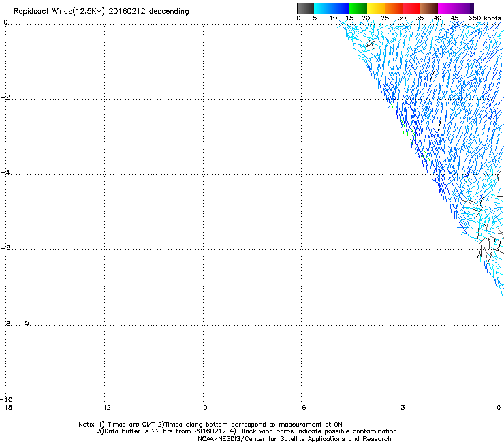
Task: Click the '0' longitude label at bottom right
Action: point(499,408)
